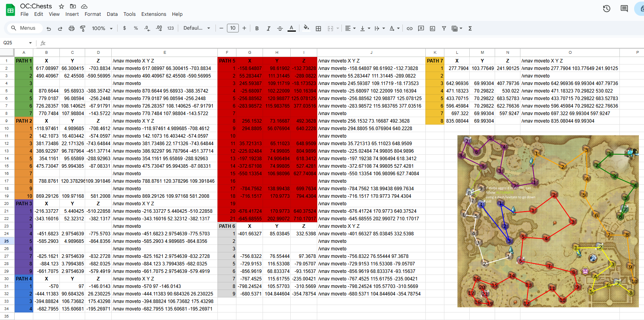Image resolution: width=644 pixels, height=320 pixels.
Task: Open the Google Sheets home logo
Action: pyautogui.click(x=10, y=10)
